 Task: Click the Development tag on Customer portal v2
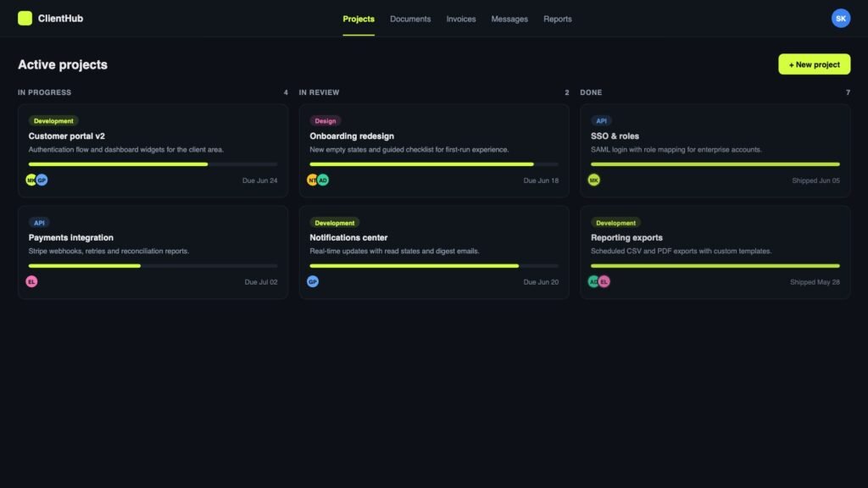tap(53, 120)
